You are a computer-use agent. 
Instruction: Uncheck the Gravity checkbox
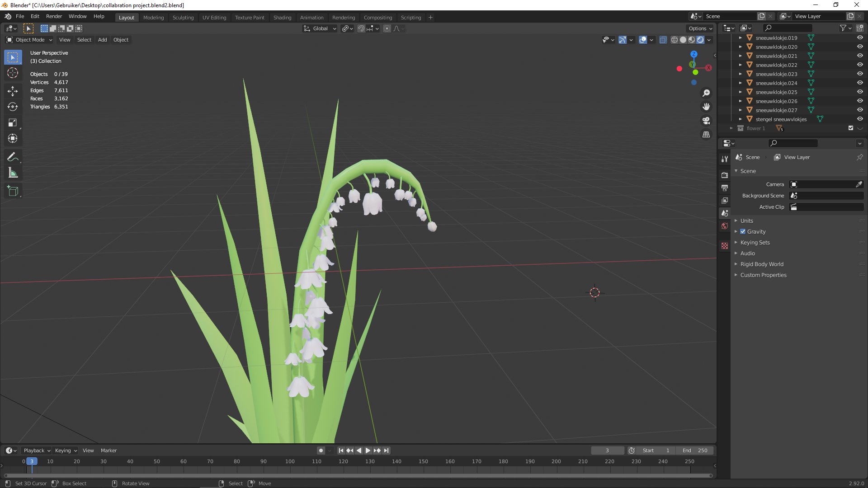[743, 231]
